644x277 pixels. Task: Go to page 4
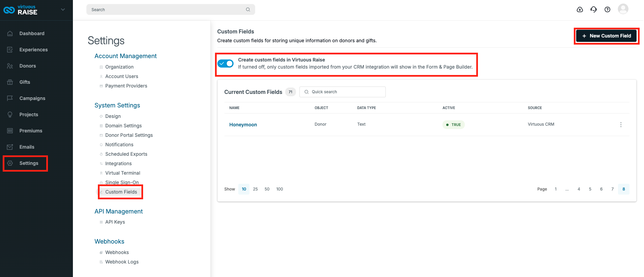(x=579, y=189)
